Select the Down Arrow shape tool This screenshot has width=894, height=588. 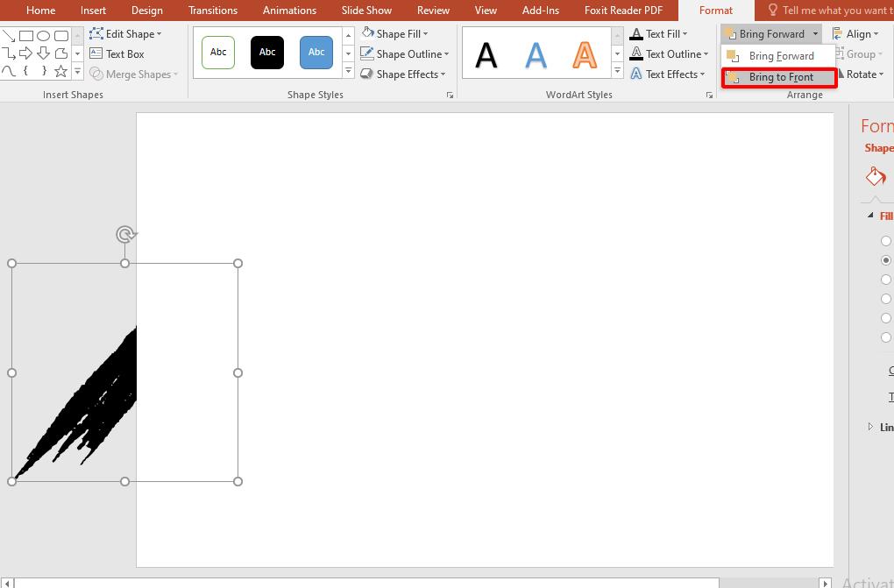(x=42, y=53)
